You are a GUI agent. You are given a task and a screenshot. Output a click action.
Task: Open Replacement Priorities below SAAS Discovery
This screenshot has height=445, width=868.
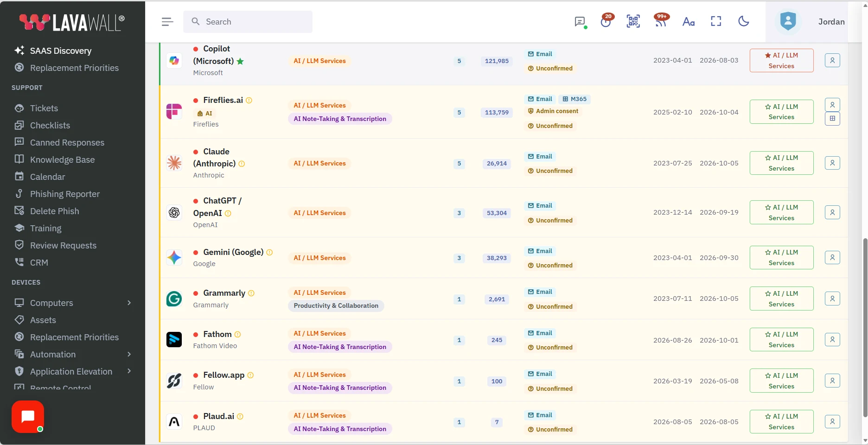[74, 68]
